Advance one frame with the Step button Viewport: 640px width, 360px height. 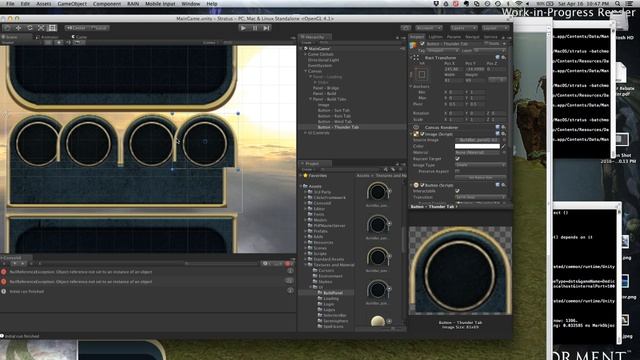click(x=267, y=28)
